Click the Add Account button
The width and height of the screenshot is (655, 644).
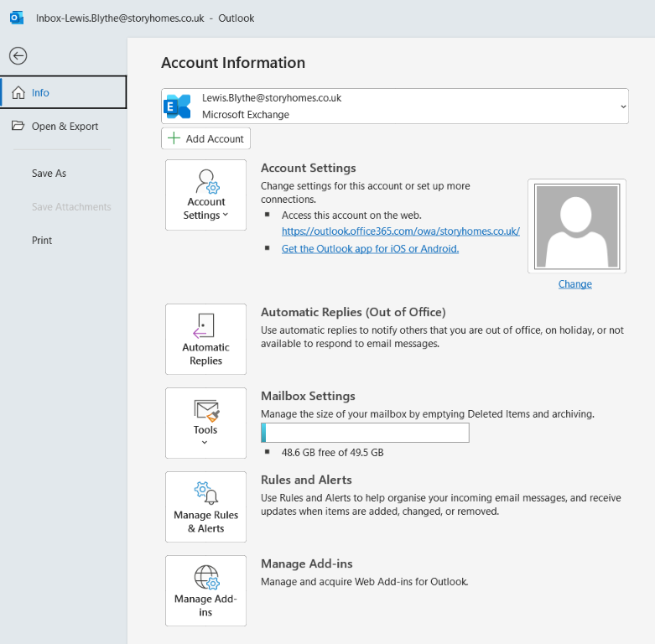click(x=206, y=138)
